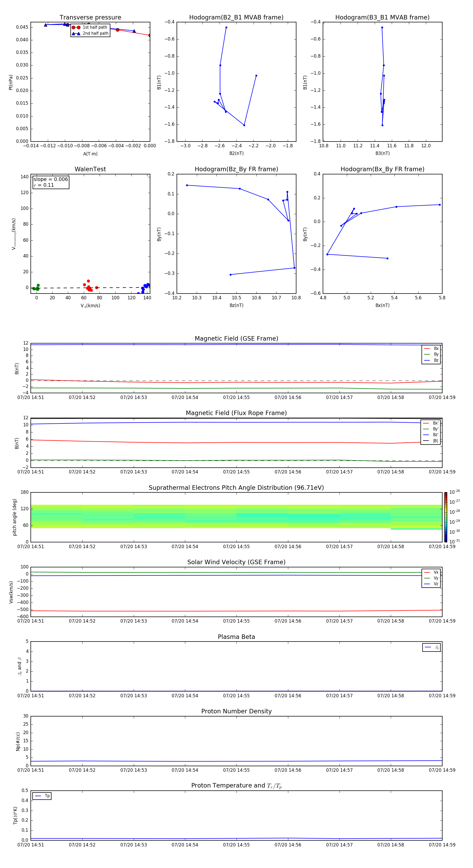Click the 'Bx(nT)' x-axis label
Image resolution: width=473 pixels, height=868 pixels.
click(382, 305)
